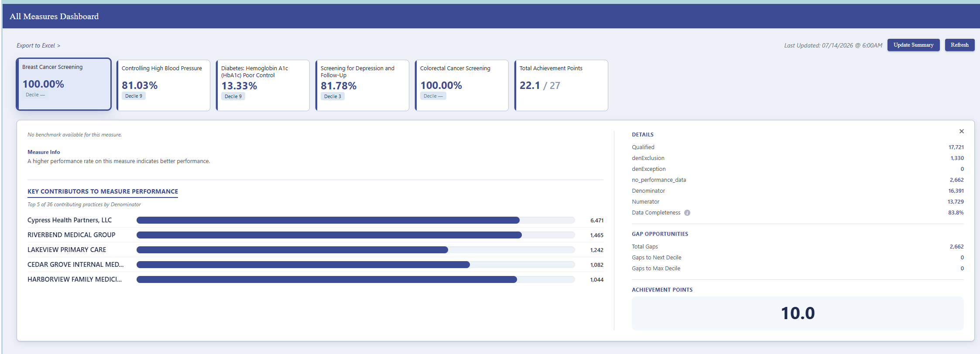
Task: Click the 1,044 denominator count
Action: (x=597, y=280)
